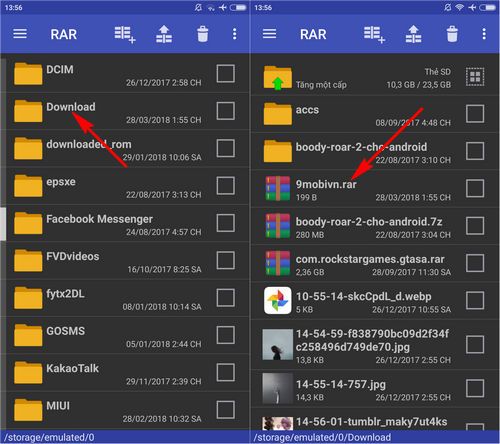Check the accs folder checkbox

475,114
